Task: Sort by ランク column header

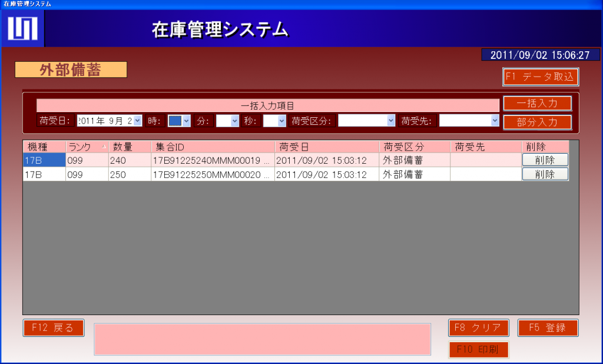Action: [87, 147]
